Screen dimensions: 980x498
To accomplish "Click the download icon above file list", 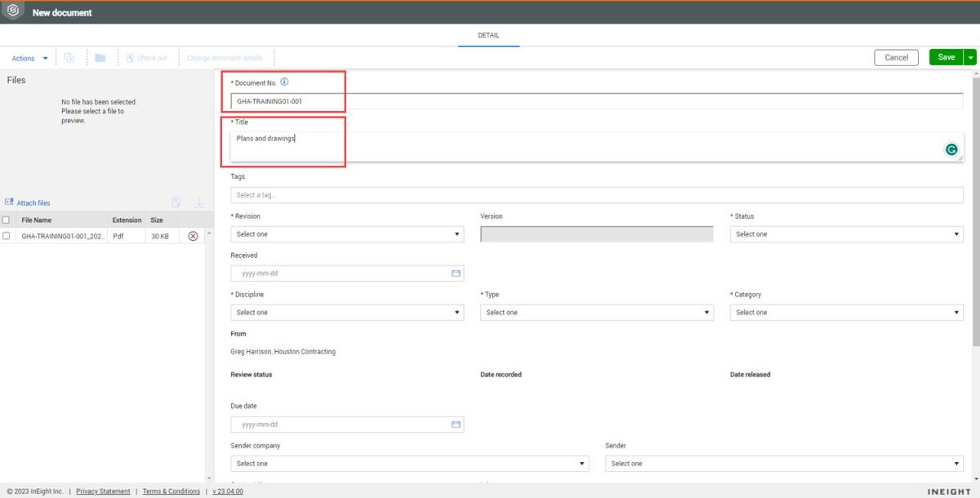I will pos(198,202).
